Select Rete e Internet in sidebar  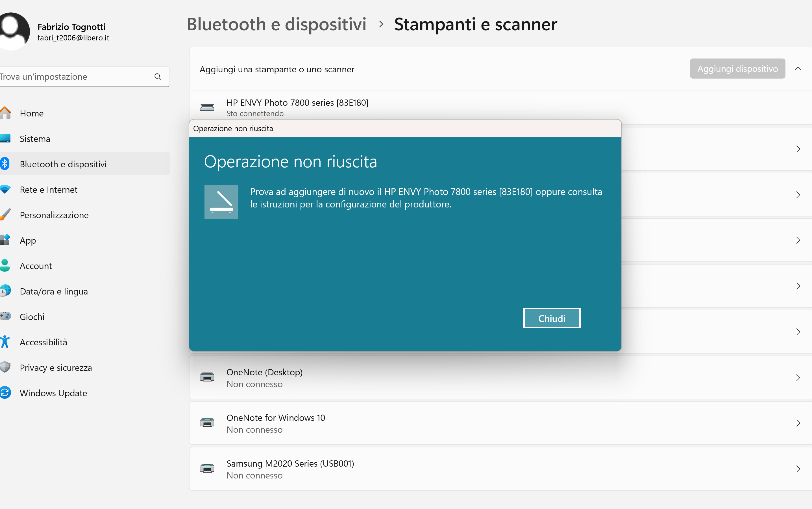point(48,190)
